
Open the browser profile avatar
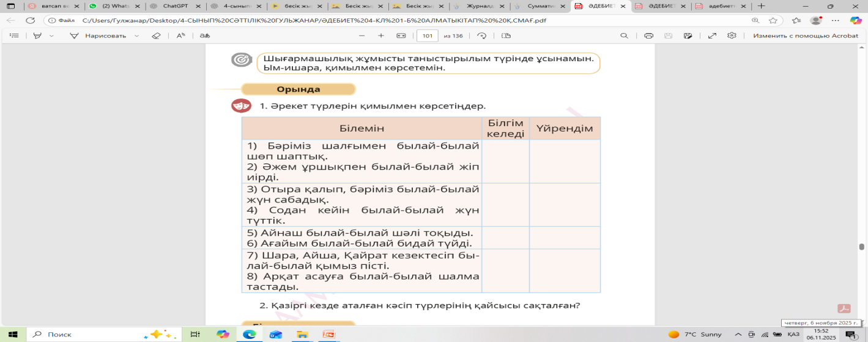pyautogui.click(x=815, y=20)
